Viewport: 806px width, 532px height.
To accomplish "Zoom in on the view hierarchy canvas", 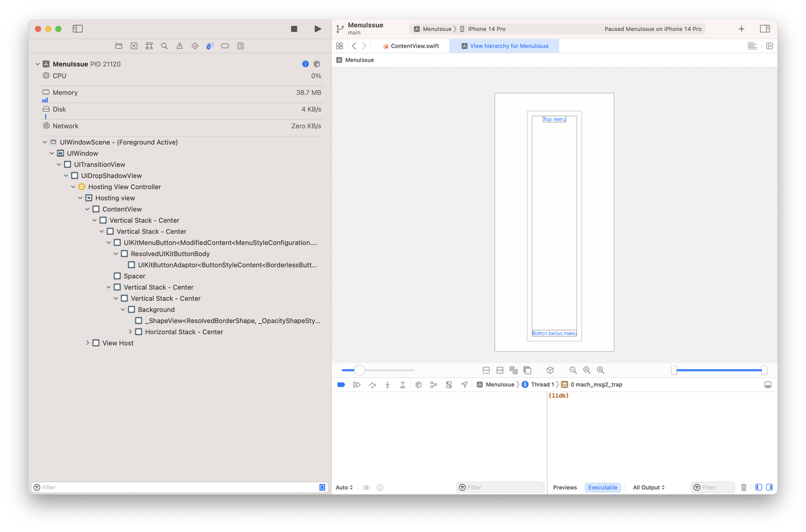I will [x=600, y=370].
